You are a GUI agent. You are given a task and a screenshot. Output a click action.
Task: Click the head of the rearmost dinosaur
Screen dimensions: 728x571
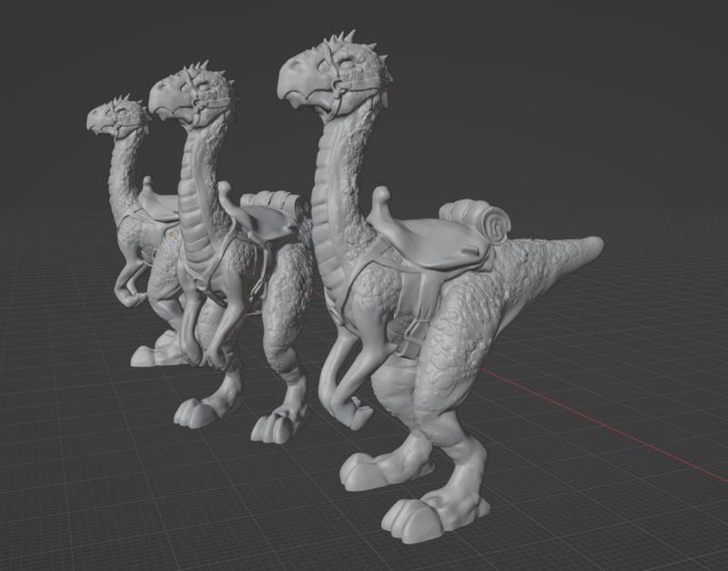tap(114, 118)
